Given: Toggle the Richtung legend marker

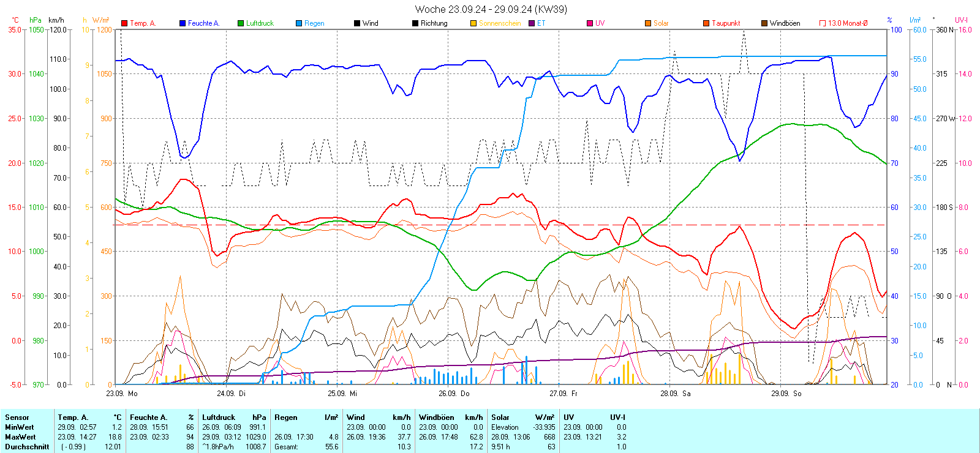Looking at the screenshot, I should point(415,23).
